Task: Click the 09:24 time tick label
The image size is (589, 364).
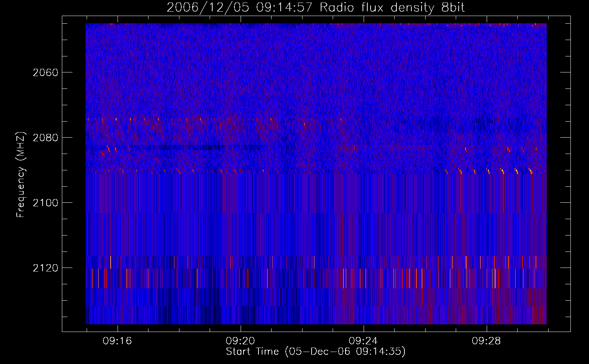Action: pos(363,341)
